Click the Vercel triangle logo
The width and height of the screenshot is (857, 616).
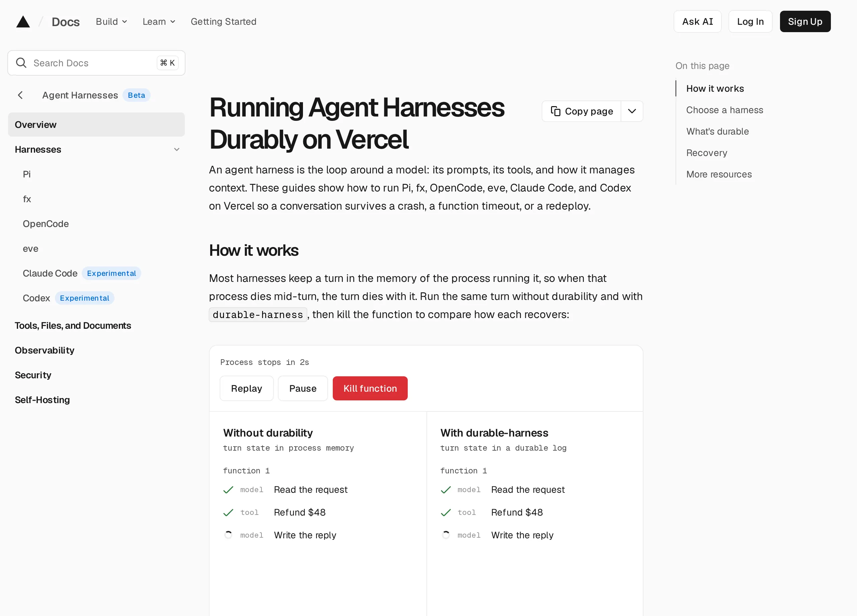pyautogui.click(x=23, y=21)
